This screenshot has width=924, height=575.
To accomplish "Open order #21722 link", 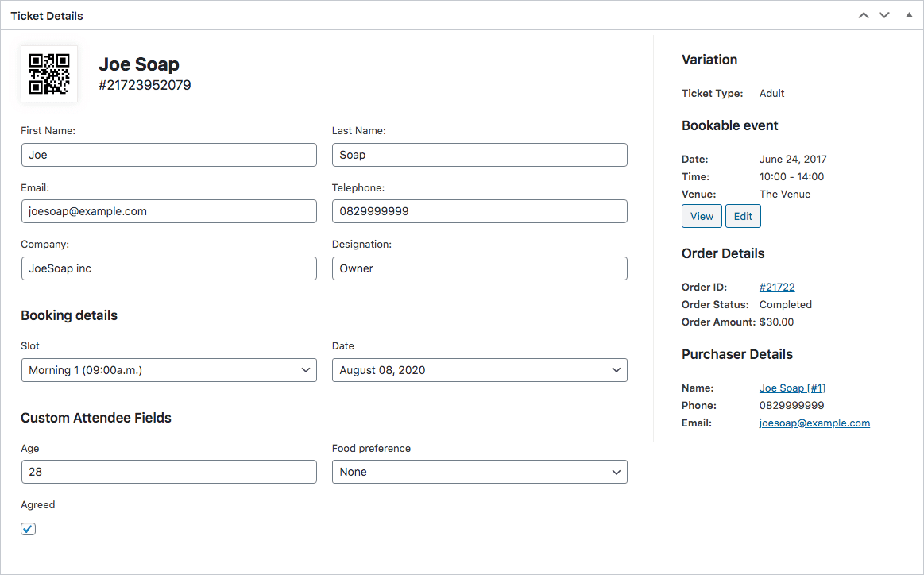I will 776,287.
